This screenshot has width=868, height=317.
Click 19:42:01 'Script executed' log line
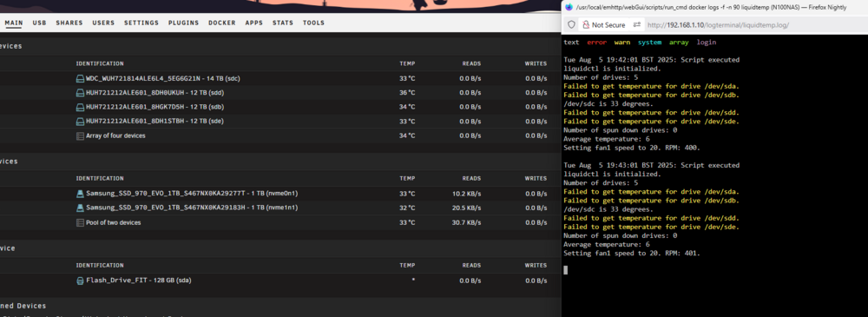coord(651,60)
